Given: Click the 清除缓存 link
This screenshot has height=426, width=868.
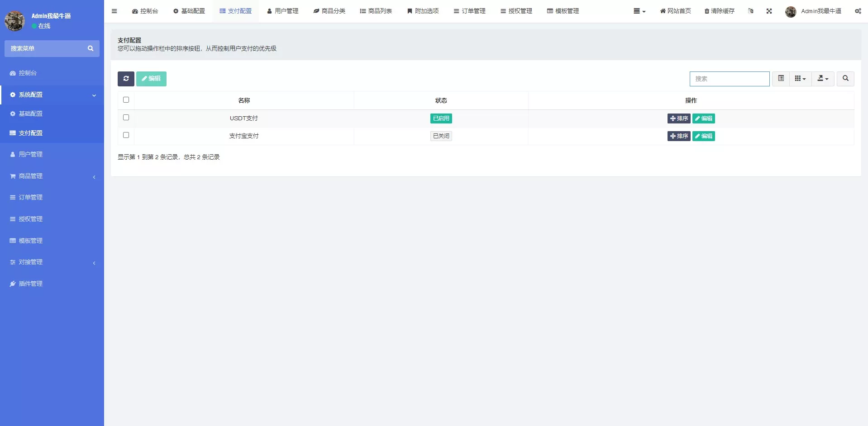Looking at the screenshot, I should click(x=719, y=11).
